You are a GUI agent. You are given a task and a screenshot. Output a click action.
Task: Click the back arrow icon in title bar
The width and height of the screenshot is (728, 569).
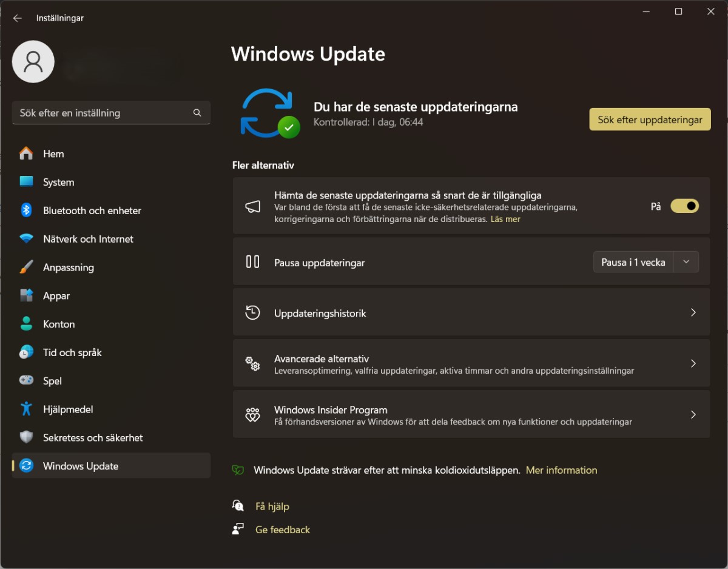pyautogui.click(x=18, y=18)
